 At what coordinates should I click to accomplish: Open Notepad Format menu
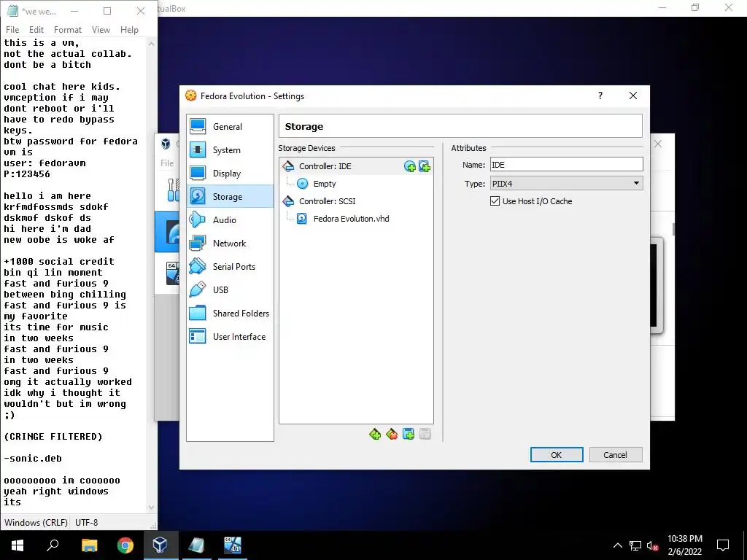tap(68, 29)
